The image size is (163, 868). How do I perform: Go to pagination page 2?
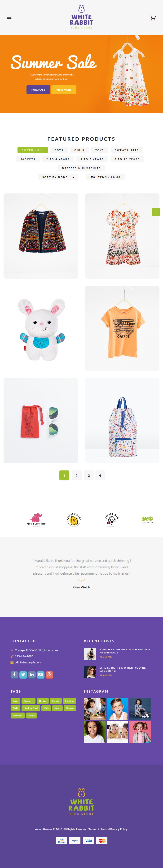click(77, 475)
